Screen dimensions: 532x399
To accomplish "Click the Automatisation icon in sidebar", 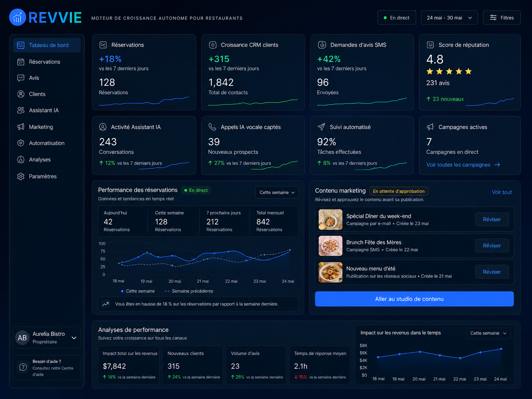I will (21, 143).
